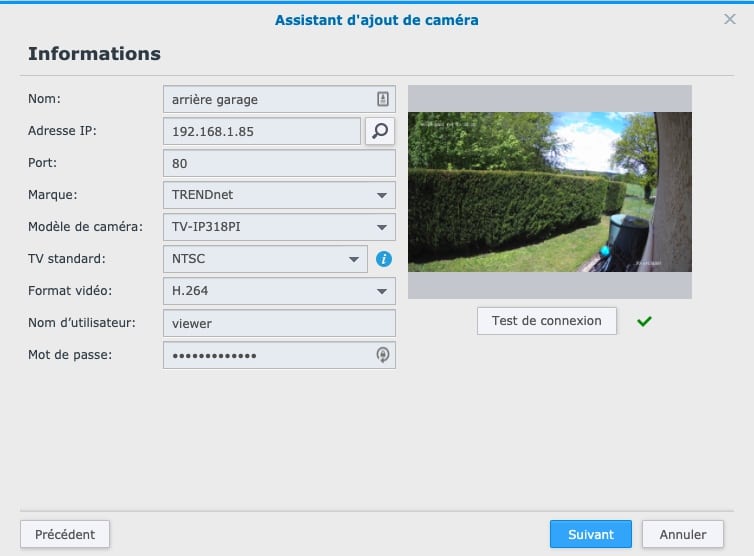754x556 pixels.
Task: Open the TV standard dropdown set to NTSC
Action: click(x=265, y=259)
